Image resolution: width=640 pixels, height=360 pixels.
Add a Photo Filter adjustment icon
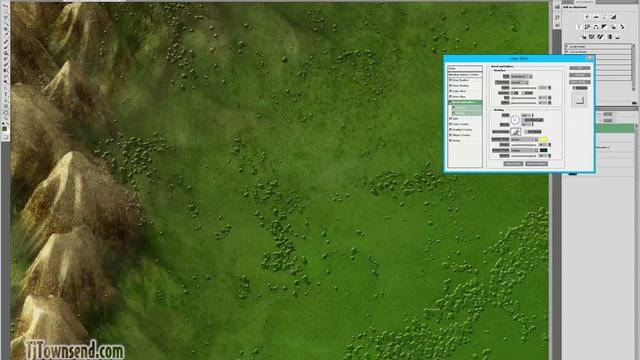coord(613,27)
